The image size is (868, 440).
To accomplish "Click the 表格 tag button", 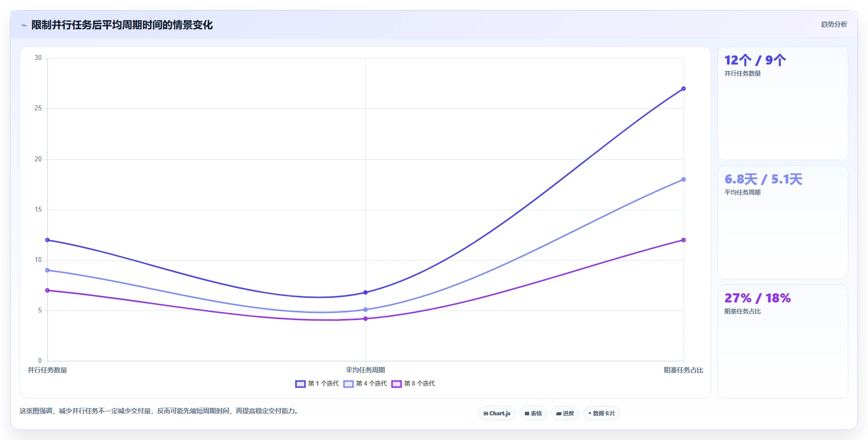I will pyautogui.click(x=533, y=413).
